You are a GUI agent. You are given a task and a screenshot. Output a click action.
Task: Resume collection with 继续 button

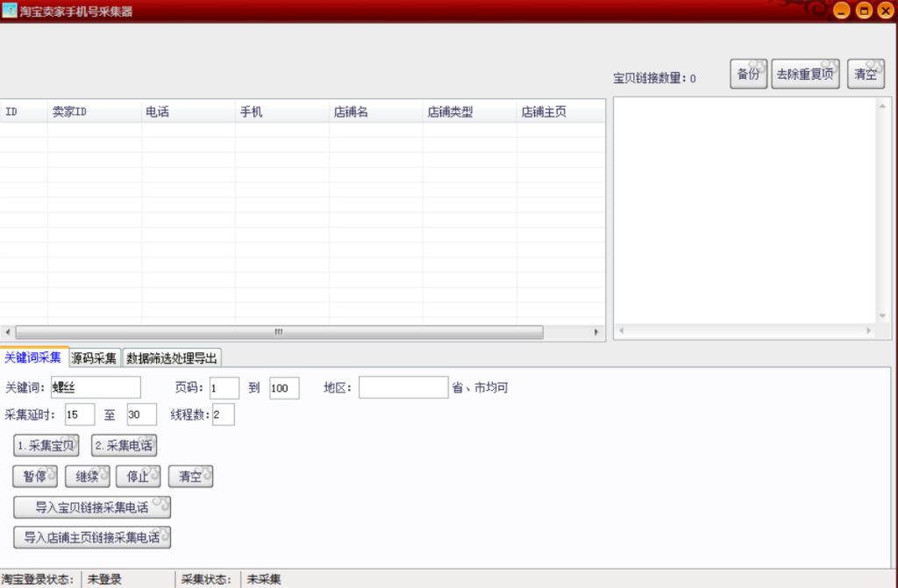tap(87, 477)
